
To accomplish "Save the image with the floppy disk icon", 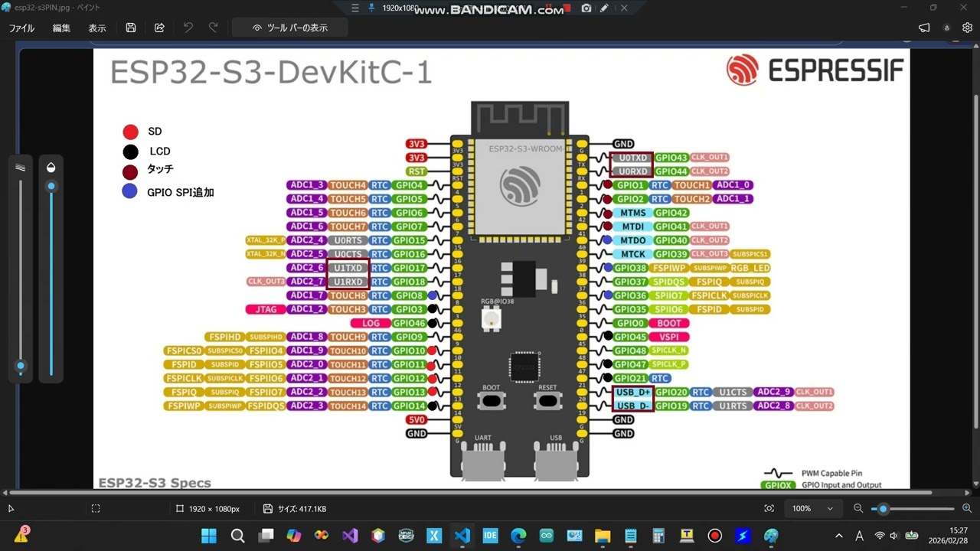I will 131,28.
